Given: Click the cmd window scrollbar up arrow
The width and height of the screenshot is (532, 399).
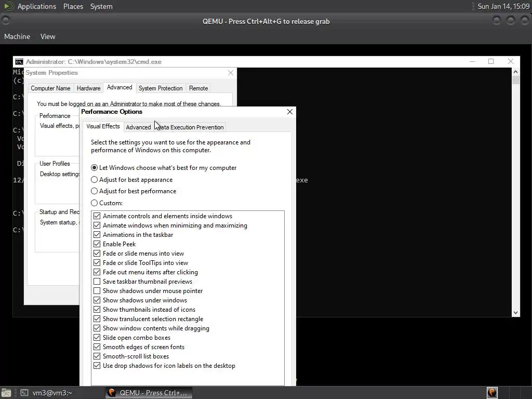Looking at the screenshot, I should (x=515, y=72).
